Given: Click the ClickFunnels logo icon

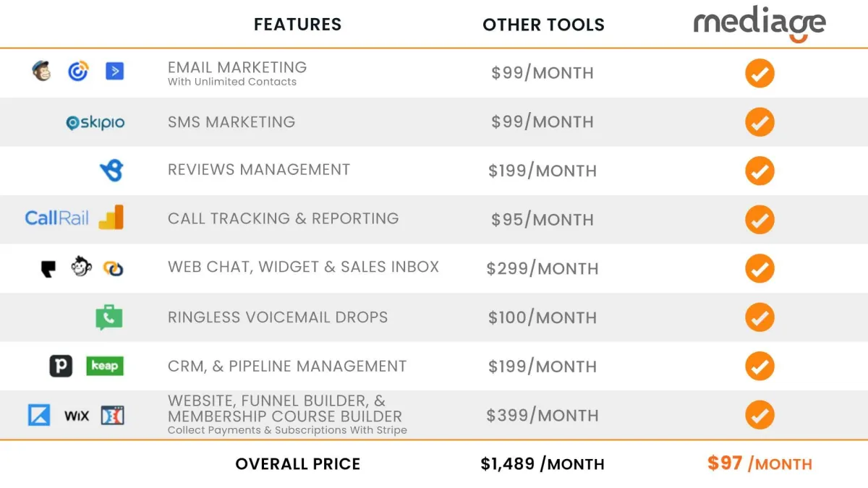Looking at the screenshot, I should click(113, 415).
